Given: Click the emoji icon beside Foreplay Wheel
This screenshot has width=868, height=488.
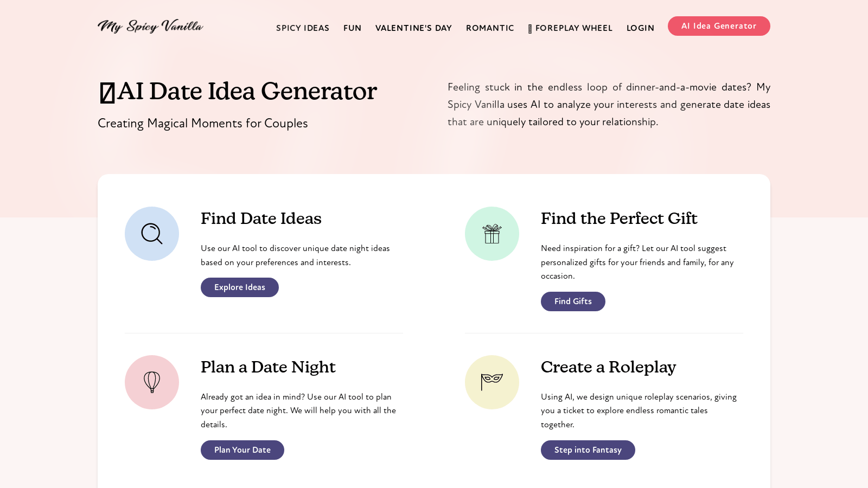Looking at the screenshot, I should 530,29.
